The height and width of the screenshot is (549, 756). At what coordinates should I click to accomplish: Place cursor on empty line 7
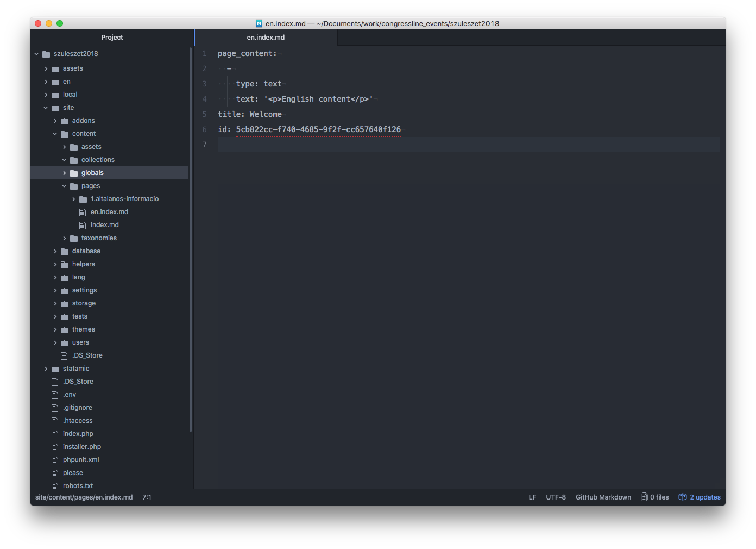point(469,145)
